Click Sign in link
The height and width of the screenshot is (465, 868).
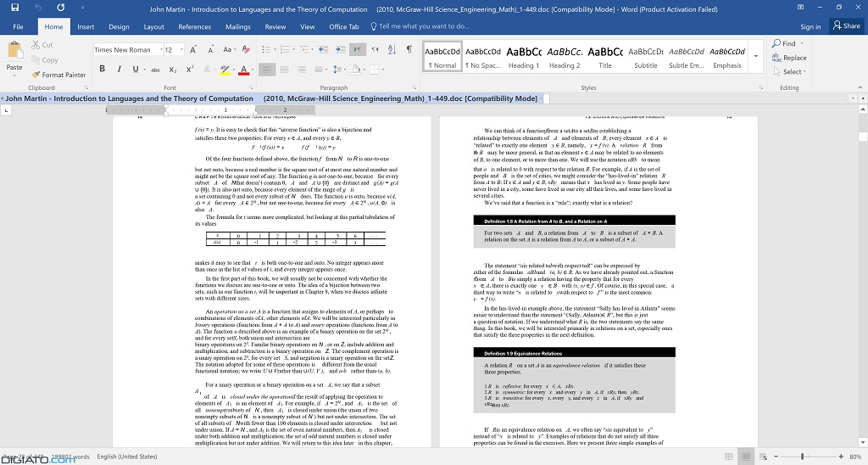click(810, 26)
